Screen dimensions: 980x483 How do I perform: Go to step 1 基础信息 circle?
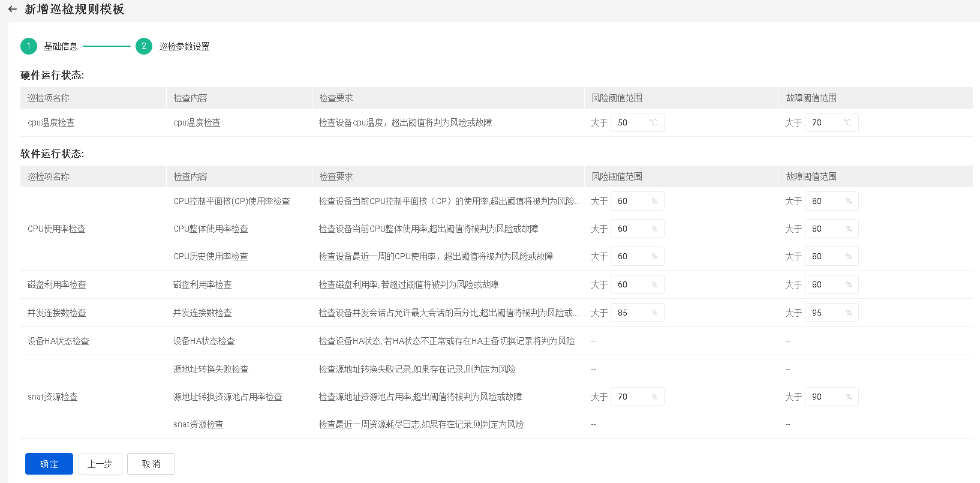29,46
